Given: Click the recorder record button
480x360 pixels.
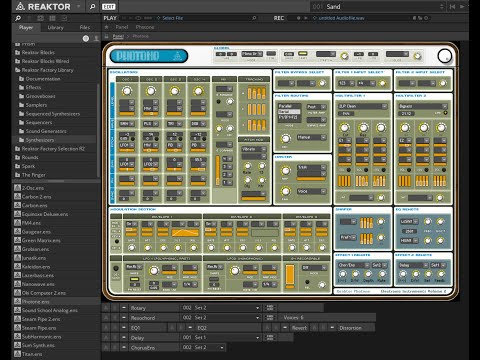Looking at the screenshot, I should tap(298, 18).
